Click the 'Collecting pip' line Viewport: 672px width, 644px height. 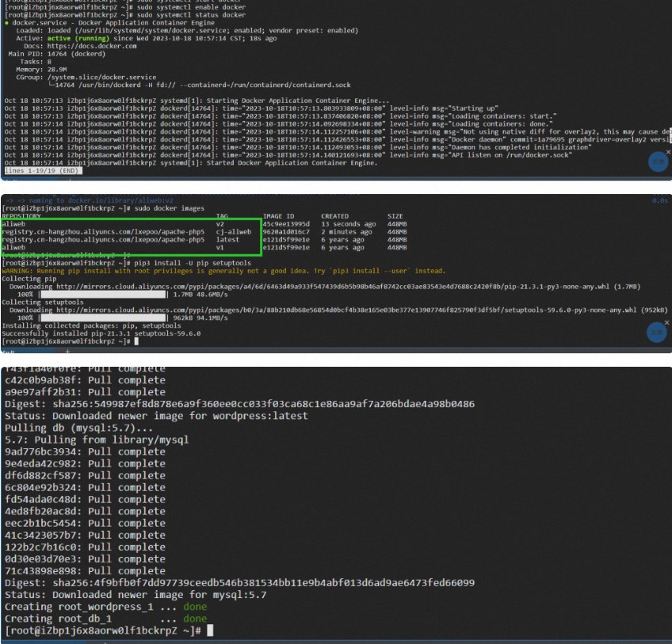pyautogui.click(x=29, y=279)
